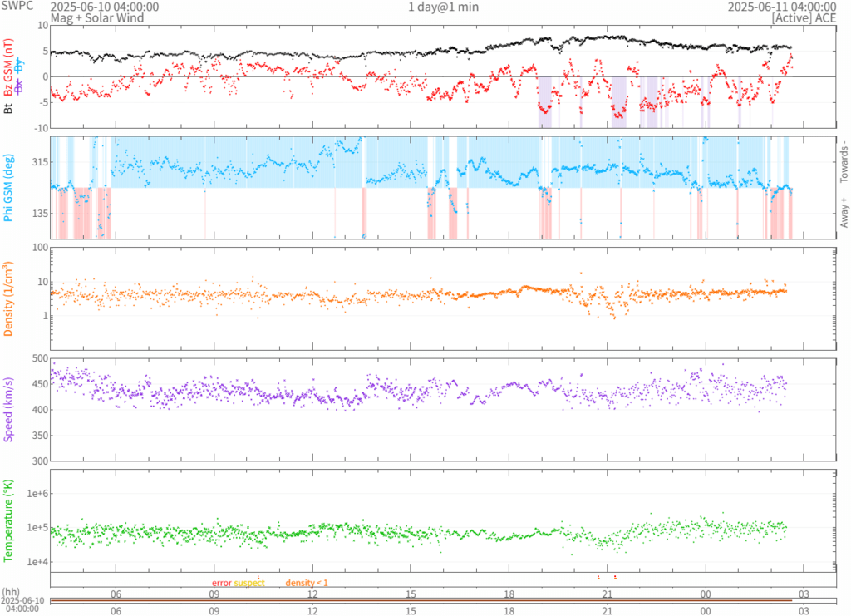Click the '5' tick on the Bz axis
Screen dimensions: 851x616
coord(46,51)
